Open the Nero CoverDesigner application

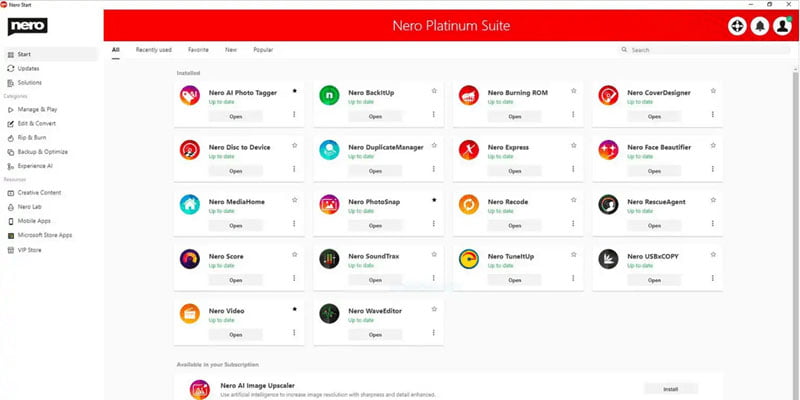[654, 116]
